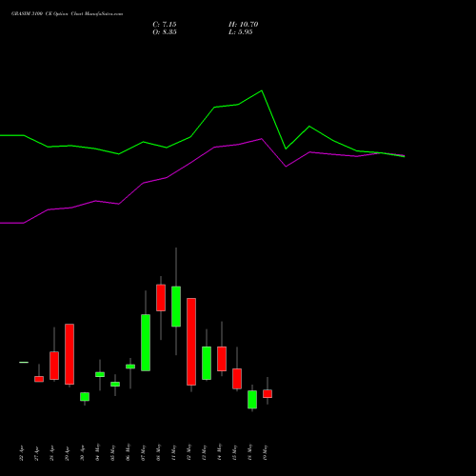
Task: Click the 08 May date label
Action: 158,452
